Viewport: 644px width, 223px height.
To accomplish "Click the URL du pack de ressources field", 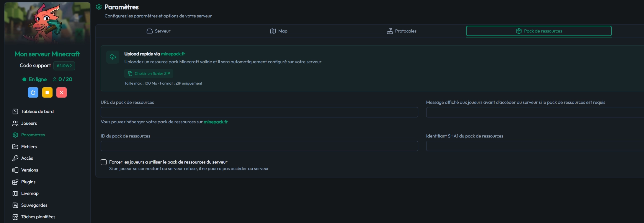I will (259, 112).
